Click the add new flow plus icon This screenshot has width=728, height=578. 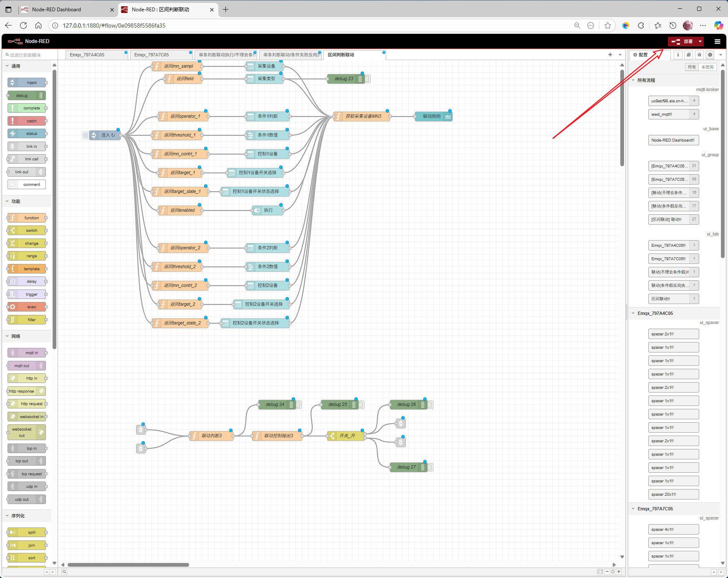pyautogui.click(x=610, y=55)
